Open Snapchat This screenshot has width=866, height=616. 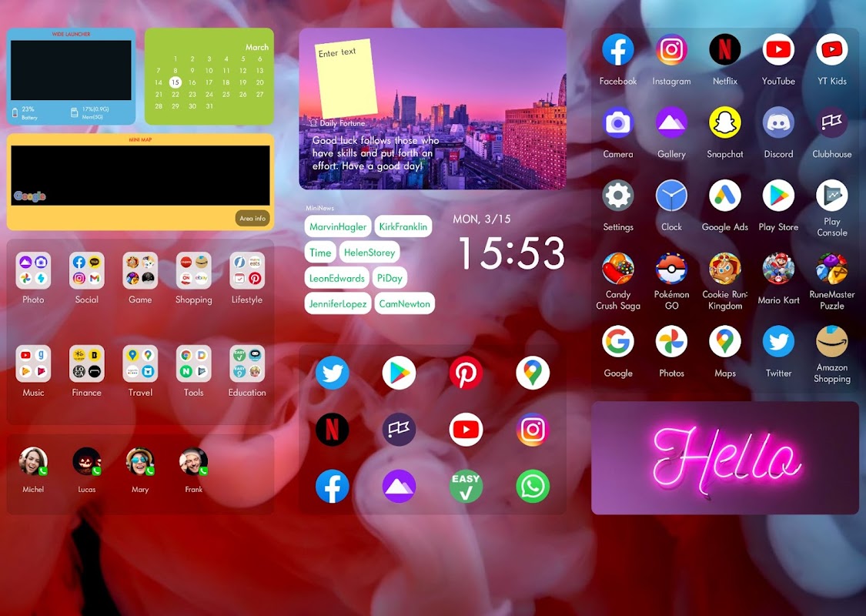[724, 122]
